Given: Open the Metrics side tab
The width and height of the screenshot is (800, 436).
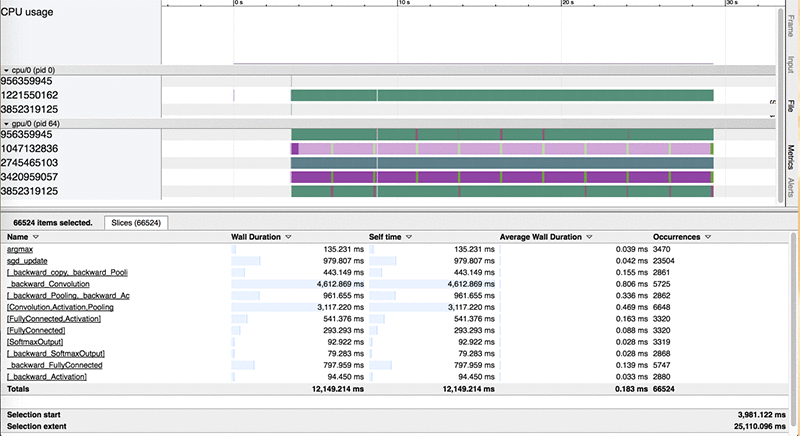Looking at the screenshot, I should coord(790,157).
